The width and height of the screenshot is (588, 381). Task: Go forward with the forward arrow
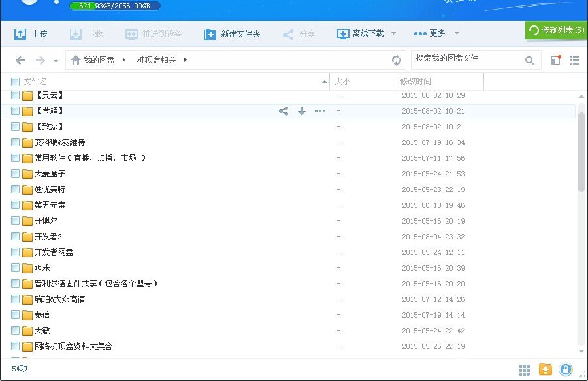pos(40,60)
